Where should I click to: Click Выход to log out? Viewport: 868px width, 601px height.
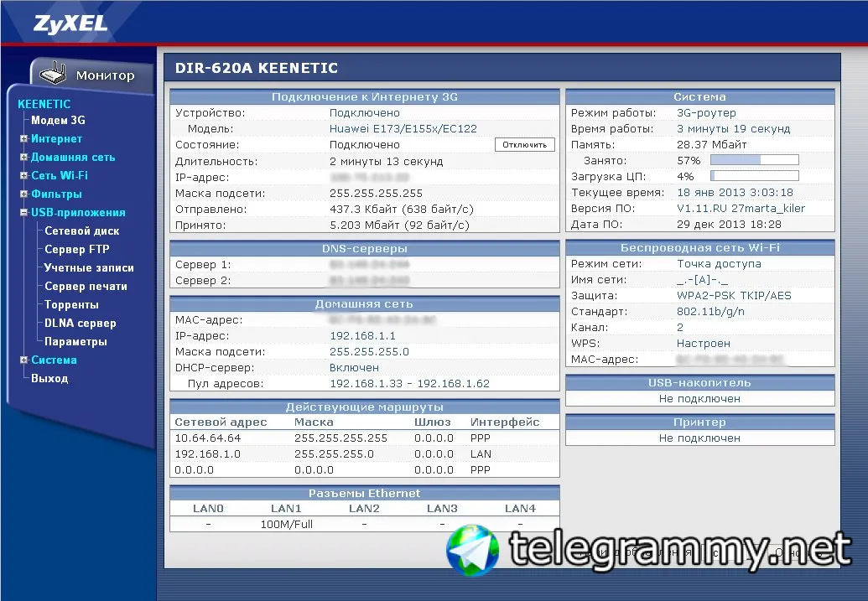(49, 379)
